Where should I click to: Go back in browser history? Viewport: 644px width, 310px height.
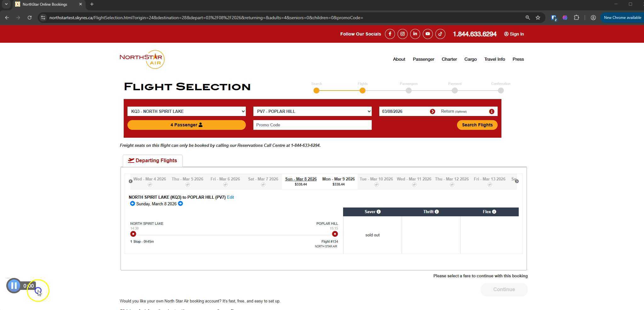click(7, 18)
